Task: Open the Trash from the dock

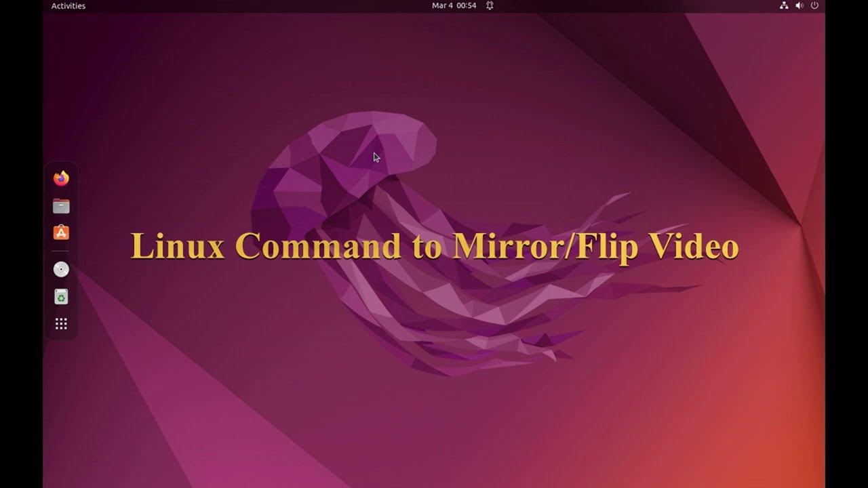Action: tap(61, 297)
